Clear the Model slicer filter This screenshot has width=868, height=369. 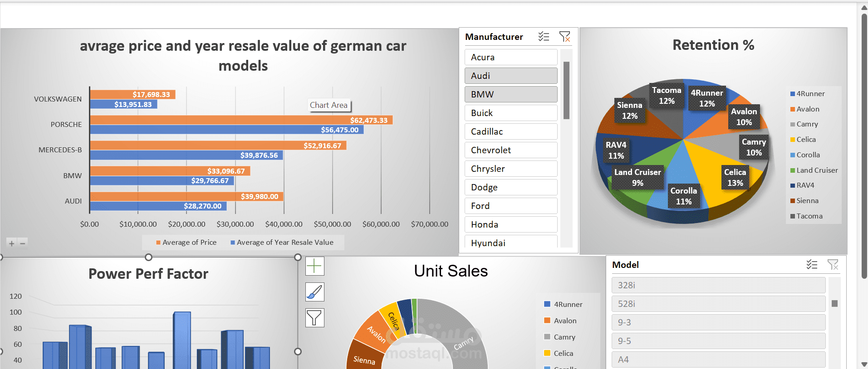click(x=833, y=265)
